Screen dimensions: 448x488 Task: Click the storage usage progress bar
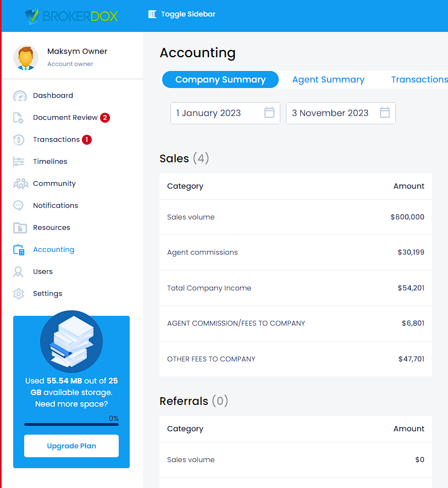pos(71,424)
